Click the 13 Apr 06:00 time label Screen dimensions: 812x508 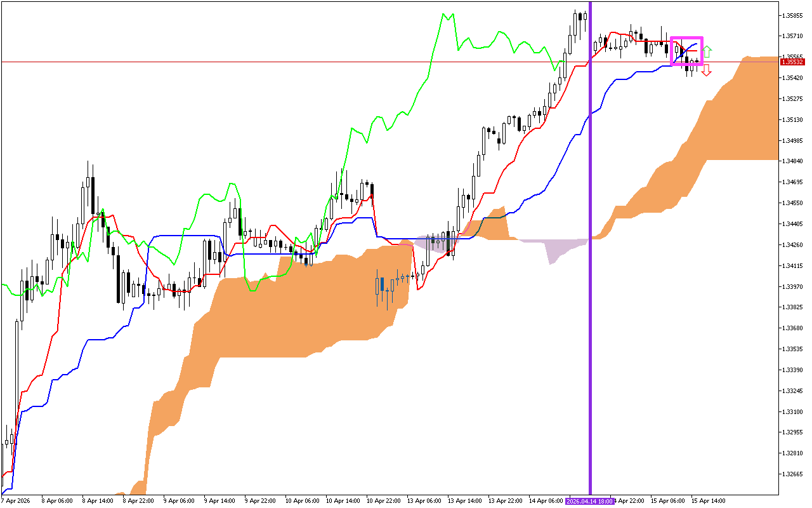tap(424, 501)
